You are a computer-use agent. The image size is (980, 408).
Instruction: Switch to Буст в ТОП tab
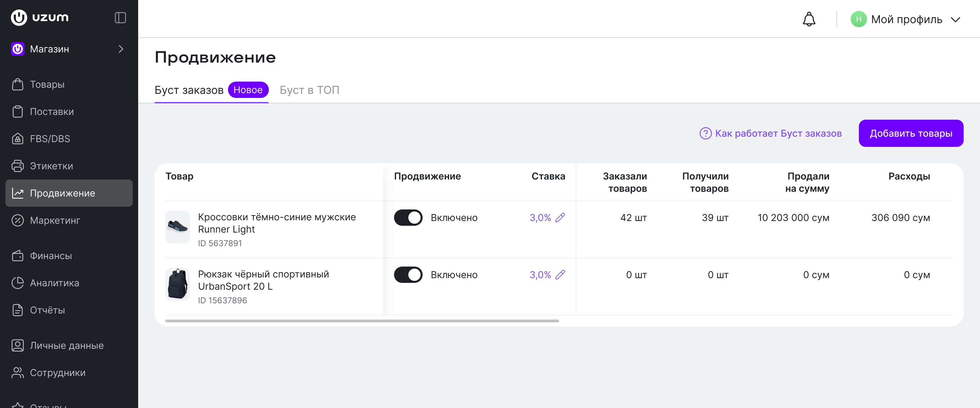tap(309, 90)
